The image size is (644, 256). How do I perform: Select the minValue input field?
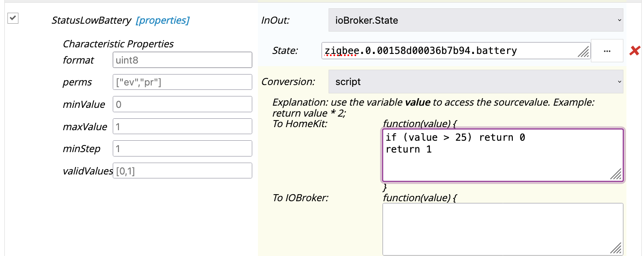[x=182, y=104]
